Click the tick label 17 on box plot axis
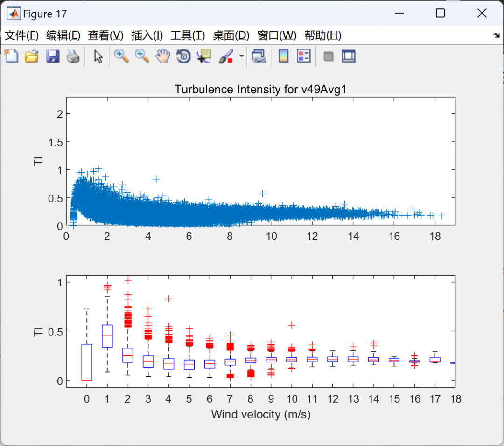 (435, 399)
